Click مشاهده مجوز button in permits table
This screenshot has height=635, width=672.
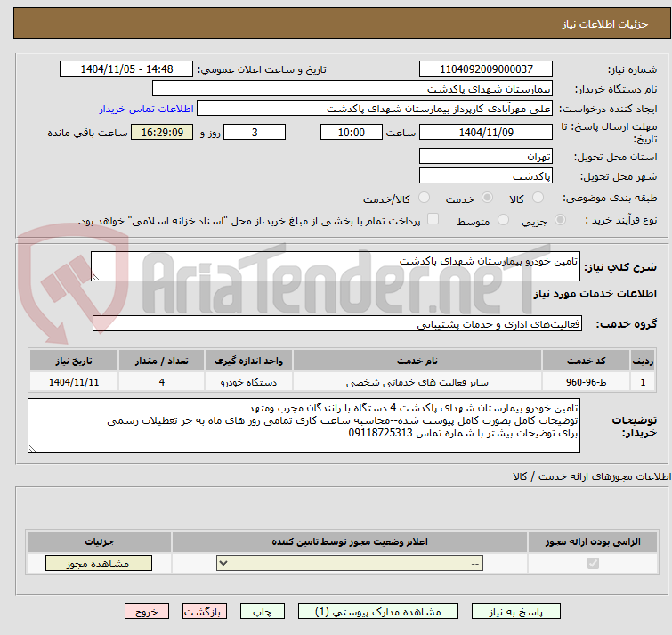(x=99, y=564)
